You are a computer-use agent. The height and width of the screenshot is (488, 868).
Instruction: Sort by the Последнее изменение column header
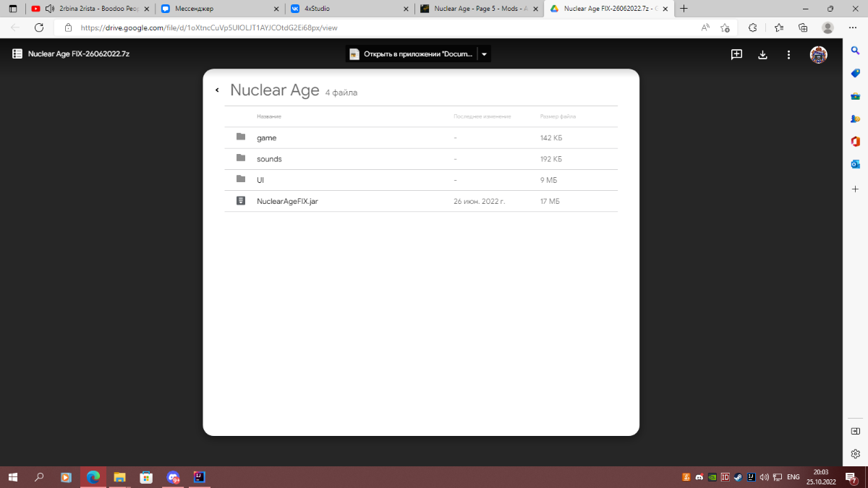coord(482,116)
